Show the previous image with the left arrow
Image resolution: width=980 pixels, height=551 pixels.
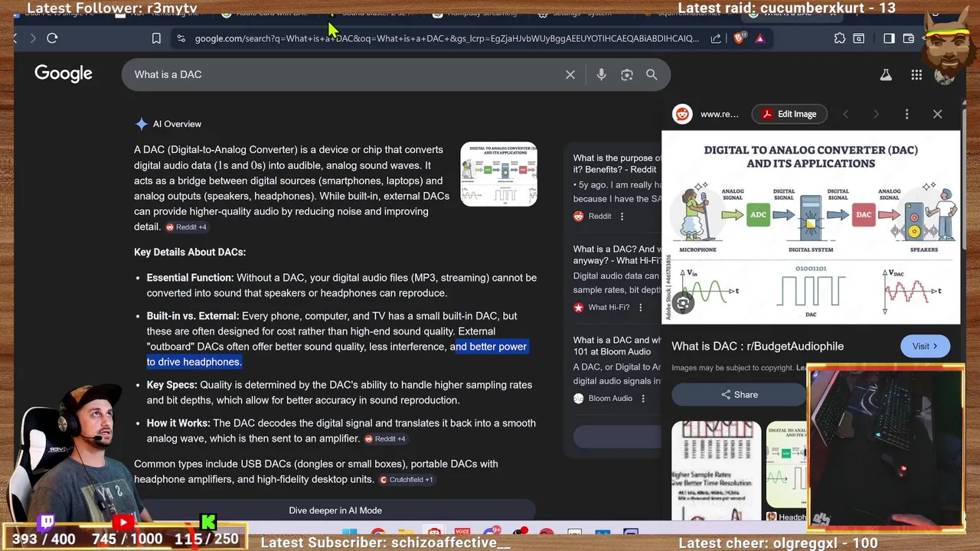(845, 114)
